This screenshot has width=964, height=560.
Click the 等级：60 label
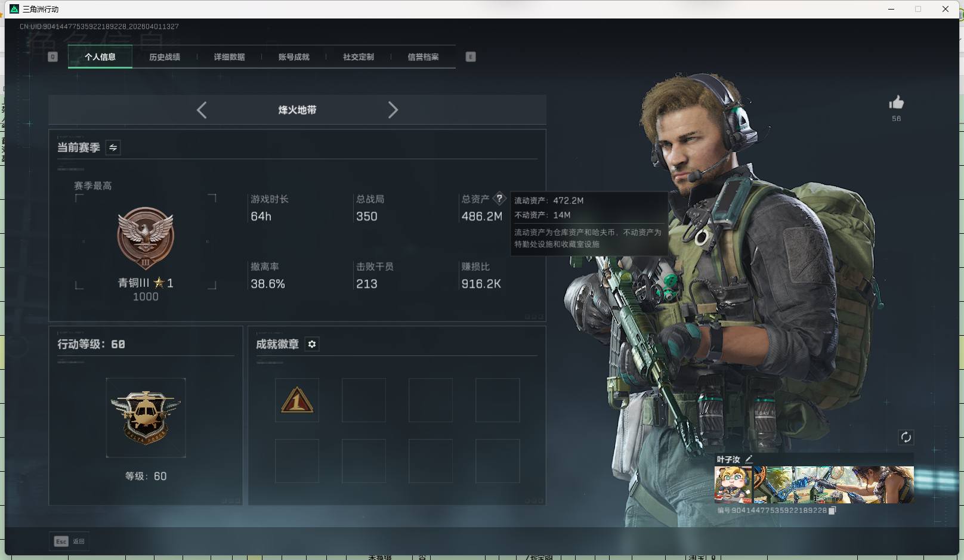click(146, 476)
